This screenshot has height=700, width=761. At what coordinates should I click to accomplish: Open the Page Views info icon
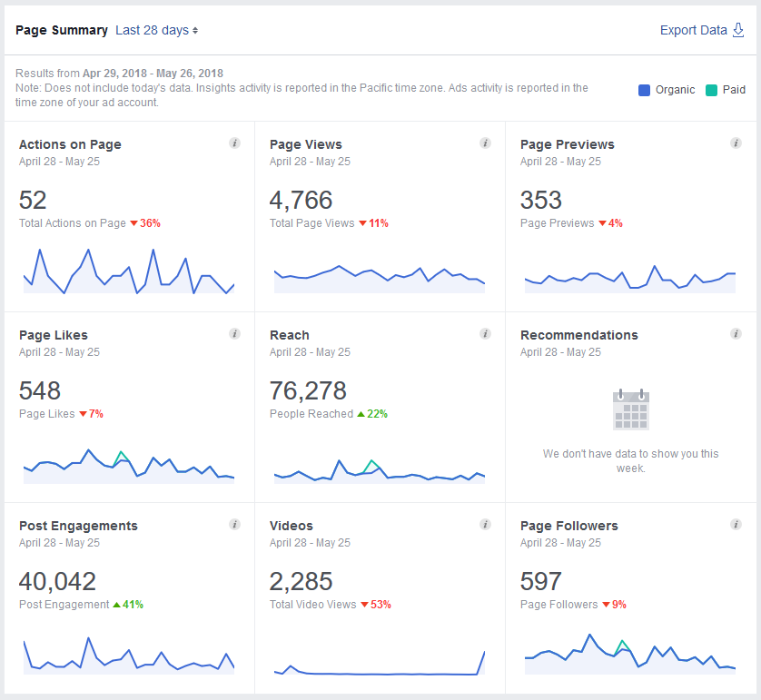click(485, 143)
